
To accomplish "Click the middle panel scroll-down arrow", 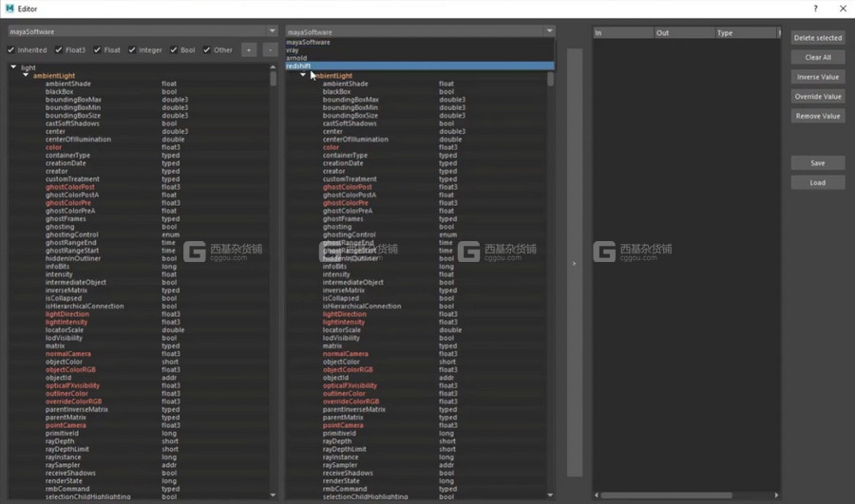I will pos(550,495).
